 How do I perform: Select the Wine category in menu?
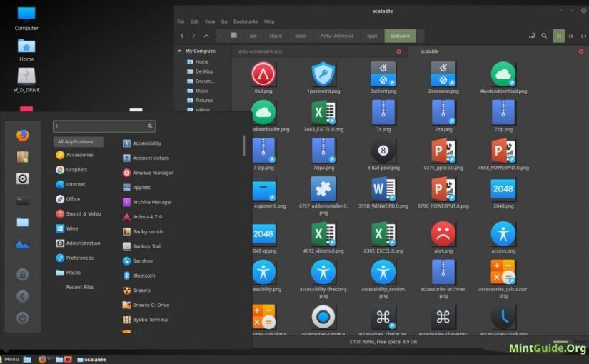[67, 228]
